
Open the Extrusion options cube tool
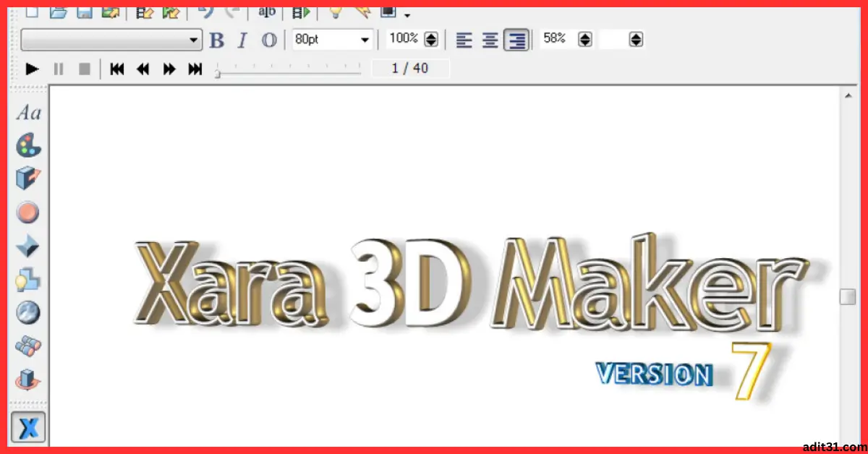coord(29,178)
